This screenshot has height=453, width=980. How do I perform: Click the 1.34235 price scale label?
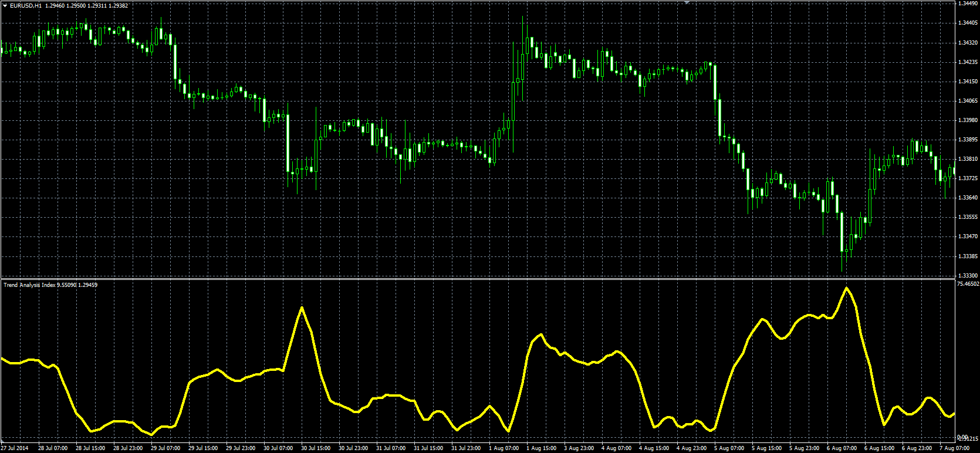[967, 62]
